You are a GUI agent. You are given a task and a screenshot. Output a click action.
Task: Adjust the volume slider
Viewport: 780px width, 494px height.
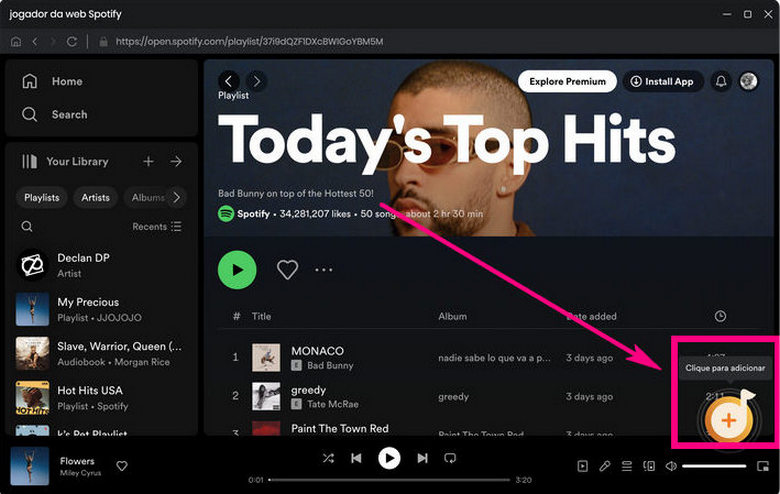pos(714,466)
